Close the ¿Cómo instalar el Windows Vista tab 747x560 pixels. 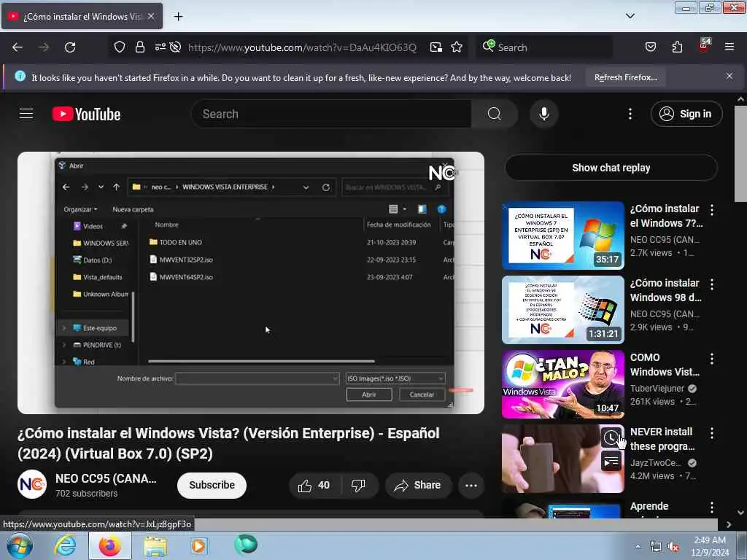coord(151,16)
